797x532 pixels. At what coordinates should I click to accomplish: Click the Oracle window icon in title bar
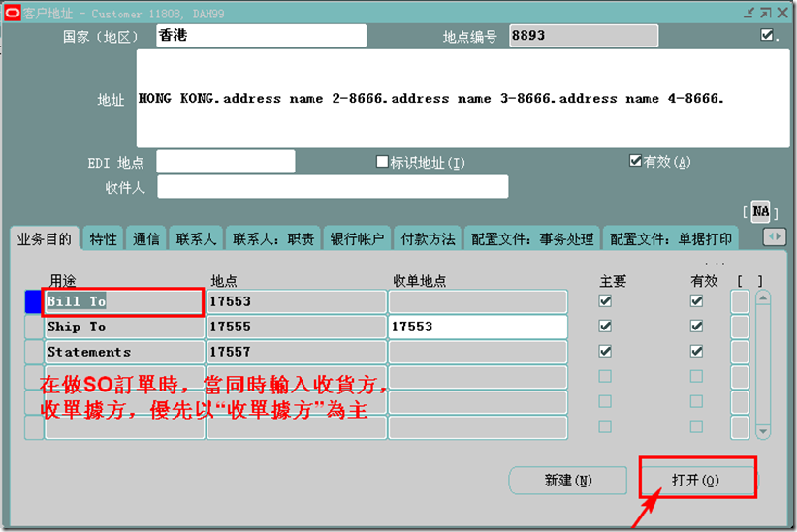[x=13, y=13]
